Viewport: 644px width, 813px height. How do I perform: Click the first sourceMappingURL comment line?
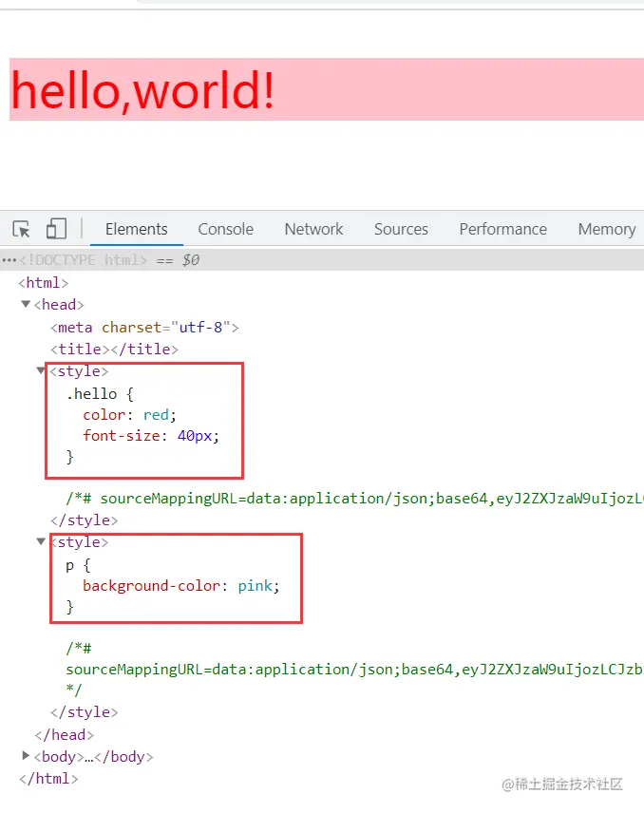(x=354, y=499)
